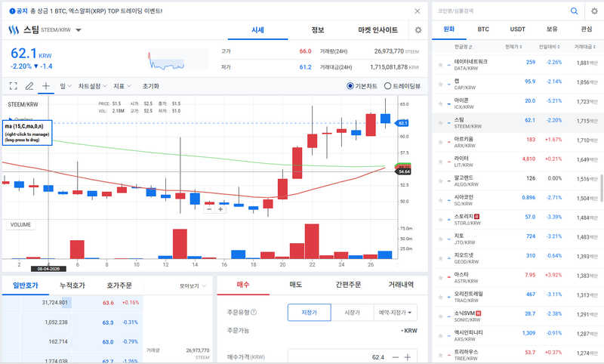Star the TREE/KRW row
Image resolution: width=604 pixels, height=364 pixels.
440,355
